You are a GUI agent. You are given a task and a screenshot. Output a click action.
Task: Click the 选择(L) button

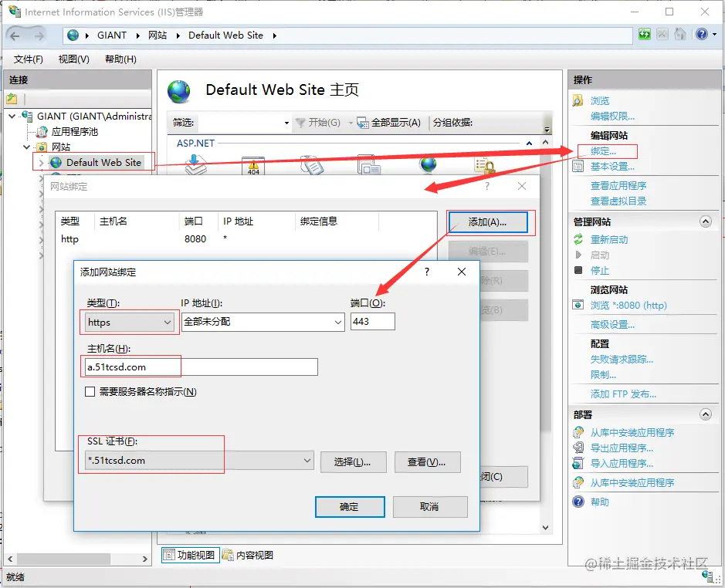[x=353, y=462]
